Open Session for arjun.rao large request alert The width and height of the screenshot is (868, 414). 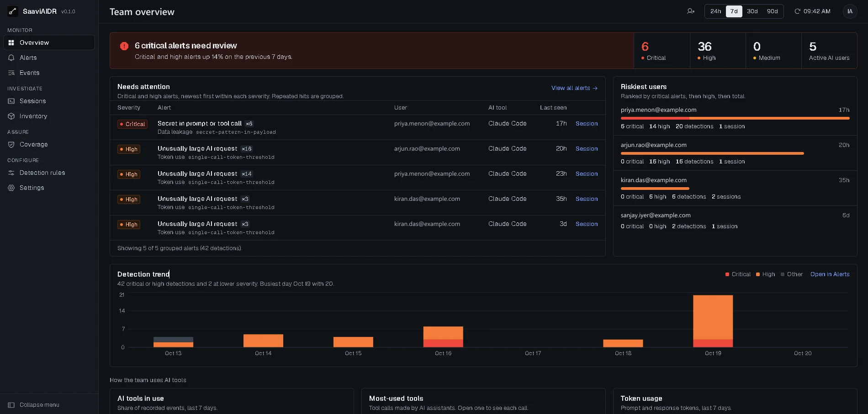point(587,149)
